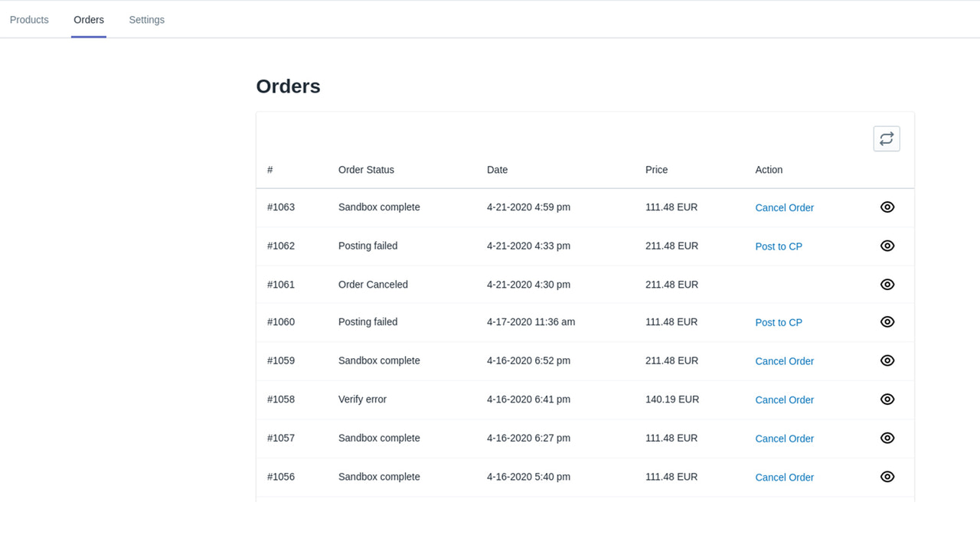This screenshot has height=551, width=980.
Task: Click the view icon on order #1058
Action: coord(887,399)
